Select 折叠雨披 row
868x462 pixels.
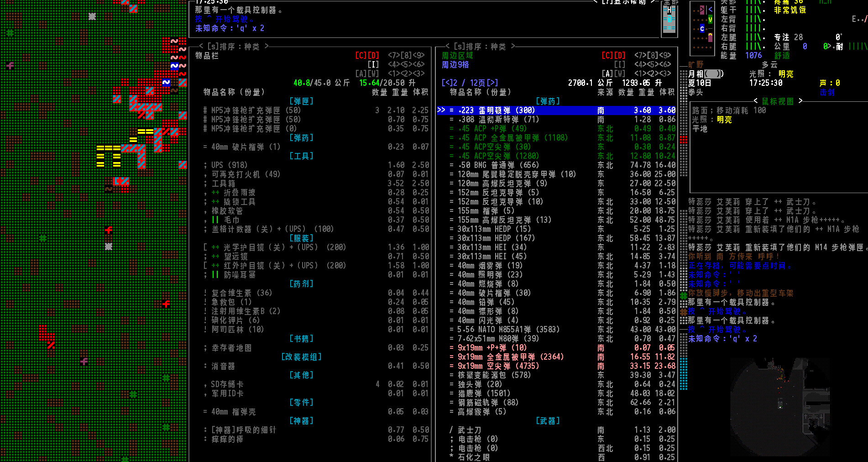tap(315, 193)
